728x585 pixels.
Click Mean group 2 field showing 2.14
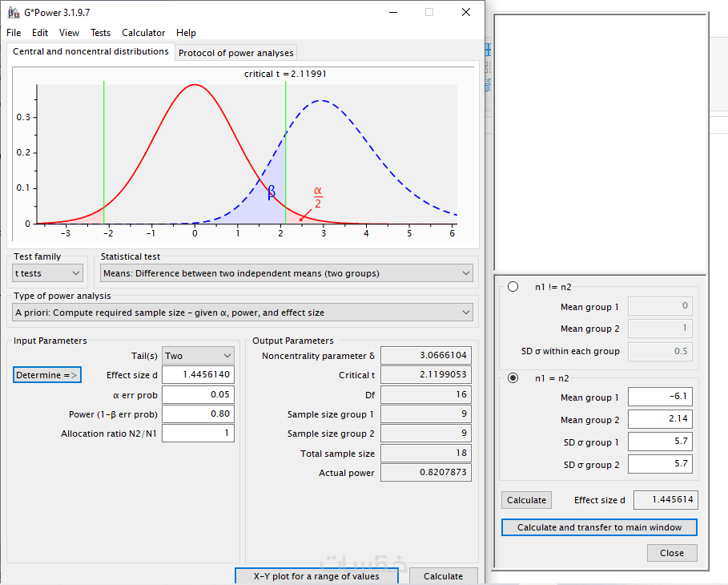pos(660,419)
